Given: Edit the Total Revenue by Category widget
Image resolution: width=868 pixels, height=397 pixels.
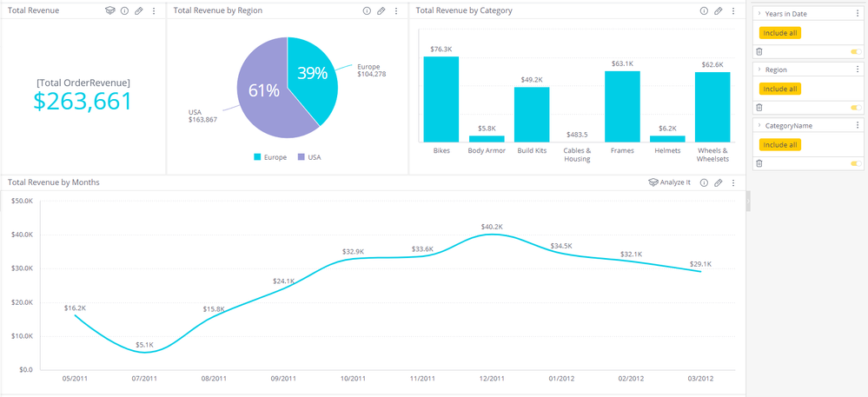Looking at the screenshot, I should 719,11.
